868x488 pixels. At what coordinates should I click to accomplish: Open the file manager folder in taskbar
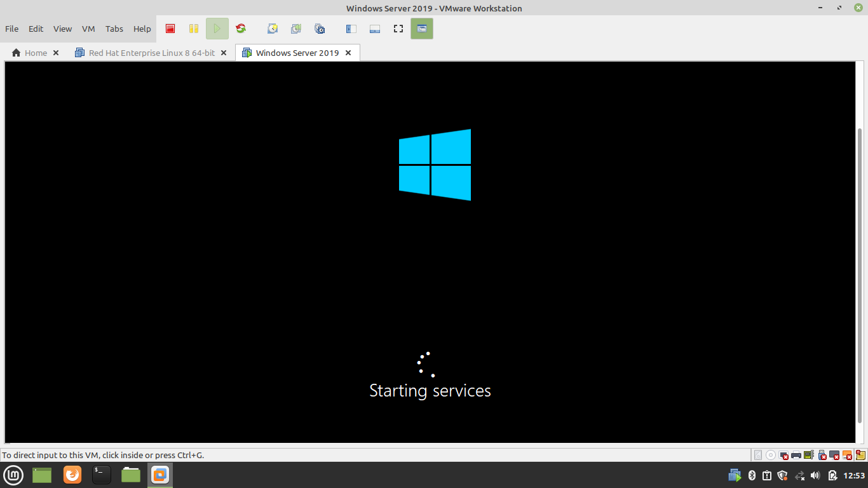[x=131, y=475]
